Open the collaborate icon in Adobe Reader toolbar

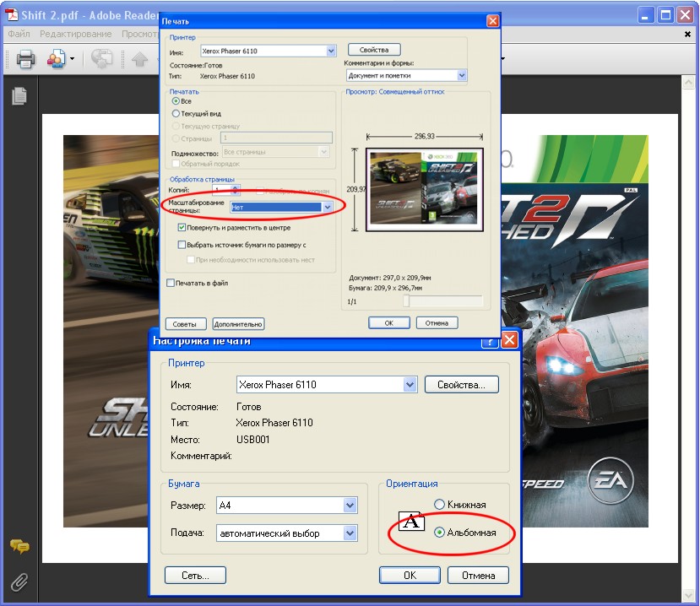pyautogui.click(x=57, y=59)
